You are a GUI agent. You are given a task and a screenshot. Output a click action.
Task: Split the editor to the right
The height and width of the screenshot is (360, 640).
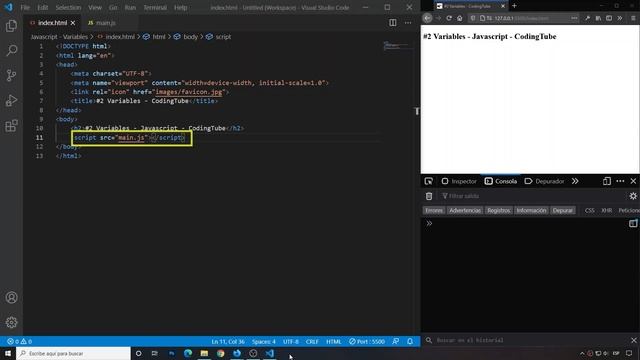pyautogui.click(x=393, y=23)
